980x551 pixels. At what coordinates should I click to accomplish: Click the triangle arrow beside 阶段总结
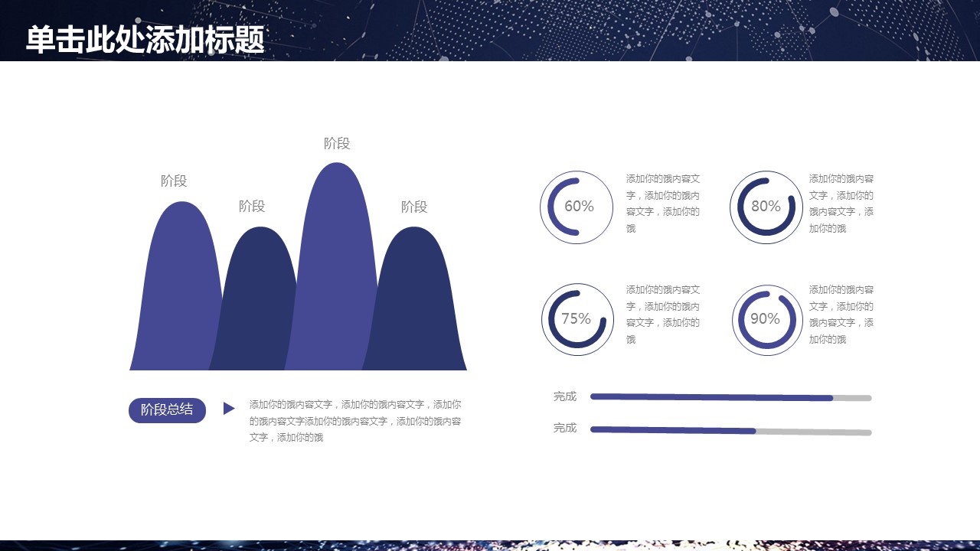(228, 409)
